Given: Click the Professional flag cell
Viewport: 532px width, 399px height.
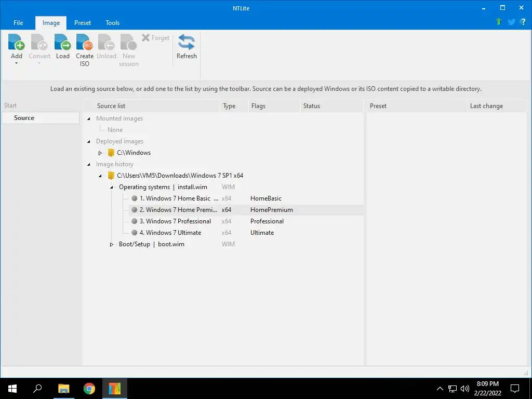Looking at the screenshot, I should point(267,221).
